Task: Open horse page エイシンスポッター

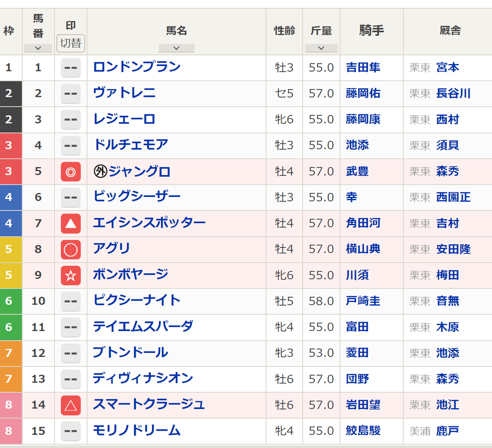Action: (149, 223)
